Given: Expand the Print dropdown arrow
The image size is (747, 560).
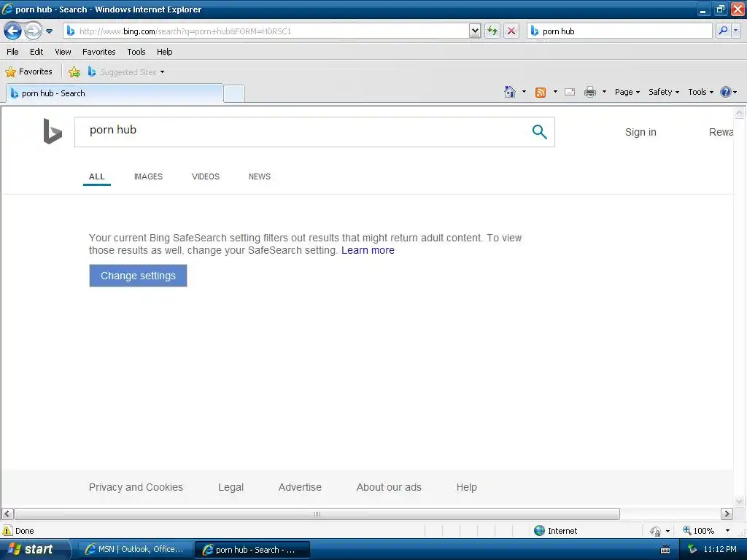Looking at the screenshot, I should [604, 91].
